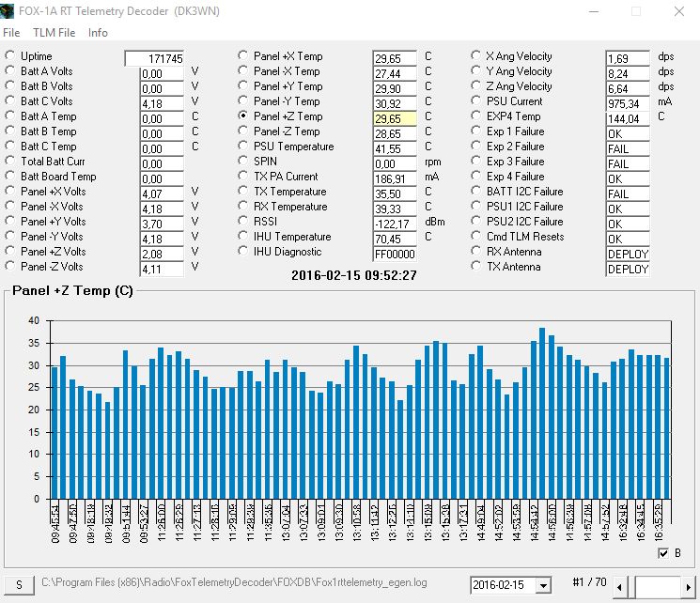The image size is (700, 603).
Task: Select IHU Temperature radio button
Action: 242,236
